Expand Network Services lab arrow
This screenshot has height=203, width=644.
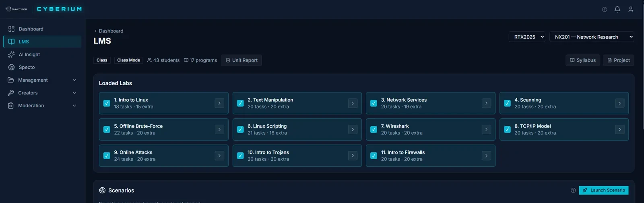click(x=486, y=103)
